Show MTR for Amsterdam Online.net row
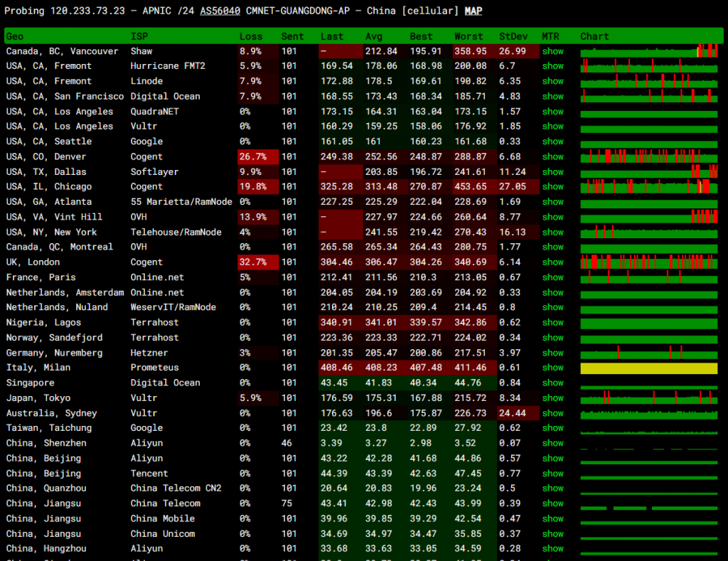The image size is (728, 561). tap(552, 292)
